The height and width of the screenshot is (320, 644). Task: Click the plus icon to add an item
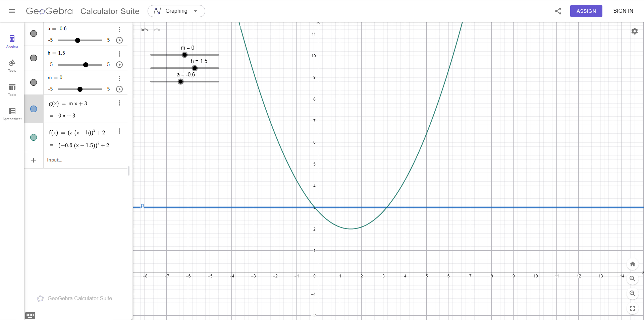34,160
